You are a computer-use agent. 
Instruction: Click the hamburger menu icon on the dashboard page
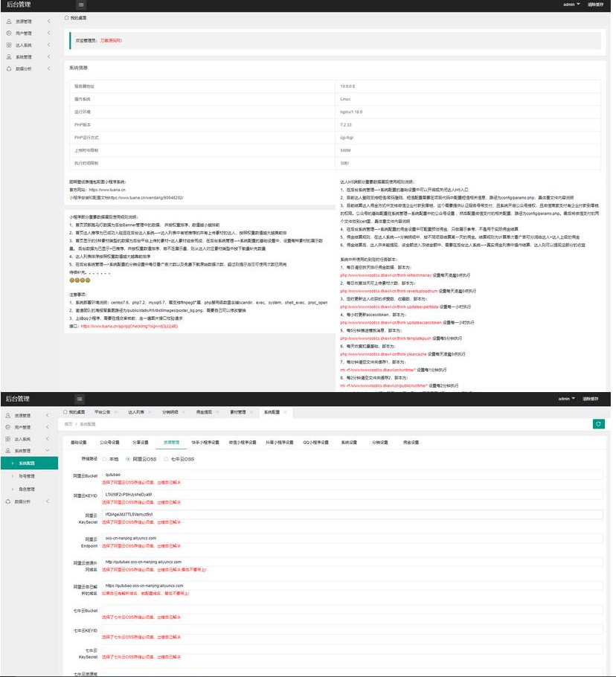tap(81, 4)
